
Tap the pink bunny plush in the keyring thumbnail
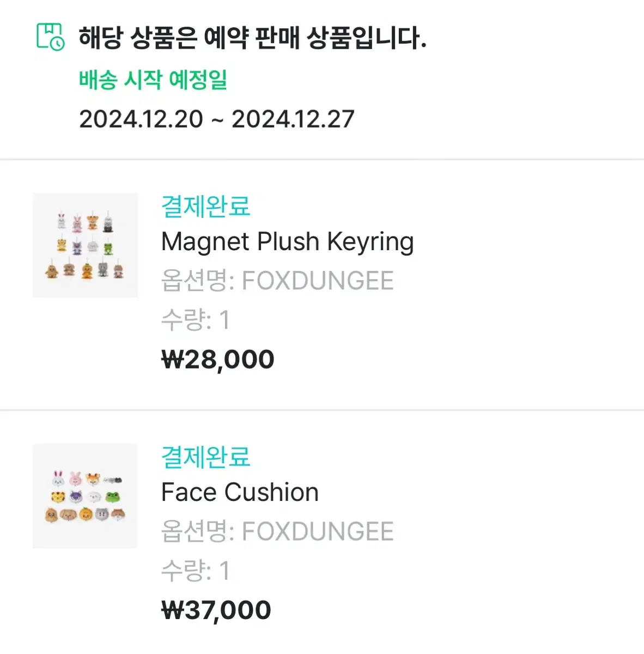pyautogui.click(x=77, y=222)
